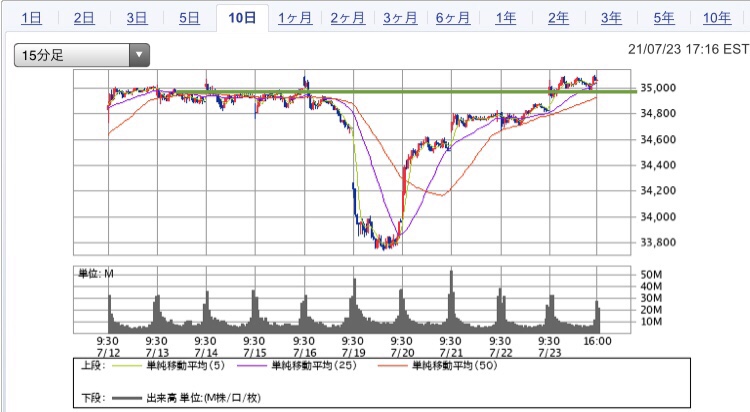The image size is (750, 412).
Task: Click the 下段: legend heading
Action: tap(92, 398)
